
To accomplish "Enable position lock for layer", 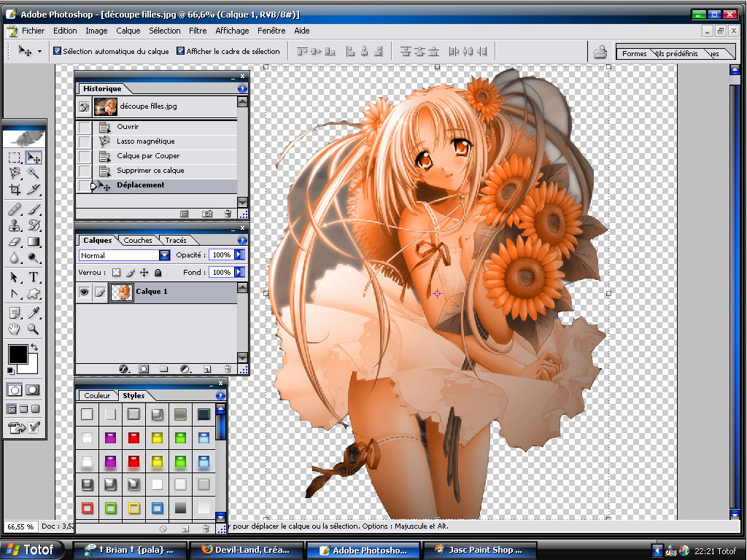I will (x=144, y=273).
